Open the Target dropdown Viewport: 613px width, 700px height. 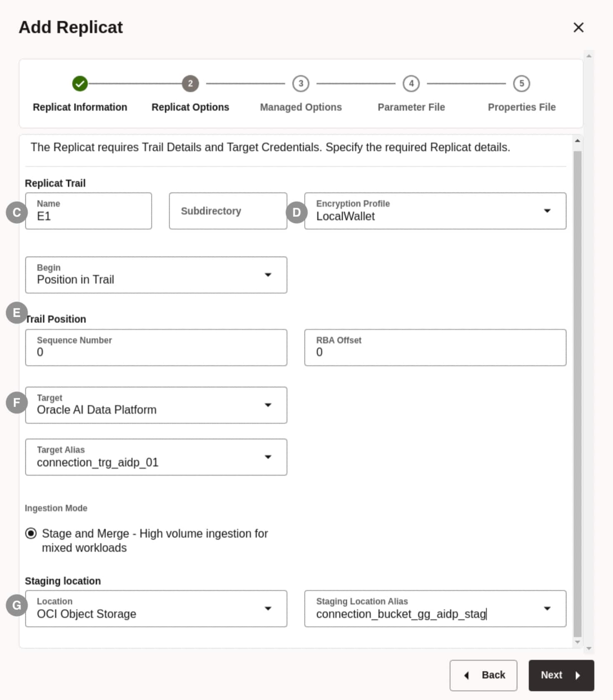click(x=268, y=405)
